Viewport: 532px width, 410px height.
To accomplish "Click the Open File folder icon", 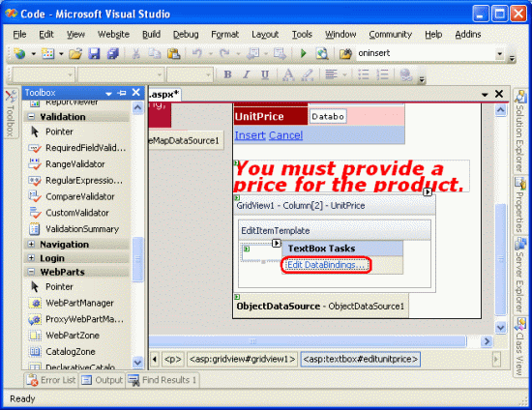I will click(x=75, y=53).
